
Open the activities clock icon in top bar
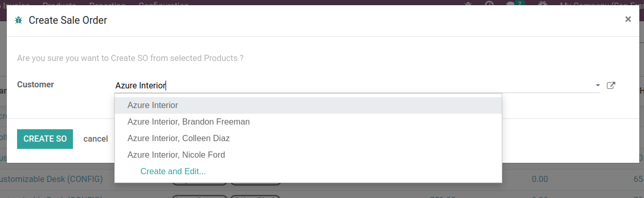(x=489, y=4)
